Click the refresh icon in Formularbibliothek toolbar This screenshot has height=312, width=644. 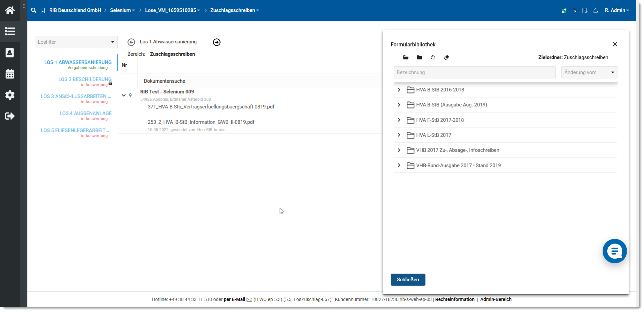pyautogui.click(x=433, y=57)
